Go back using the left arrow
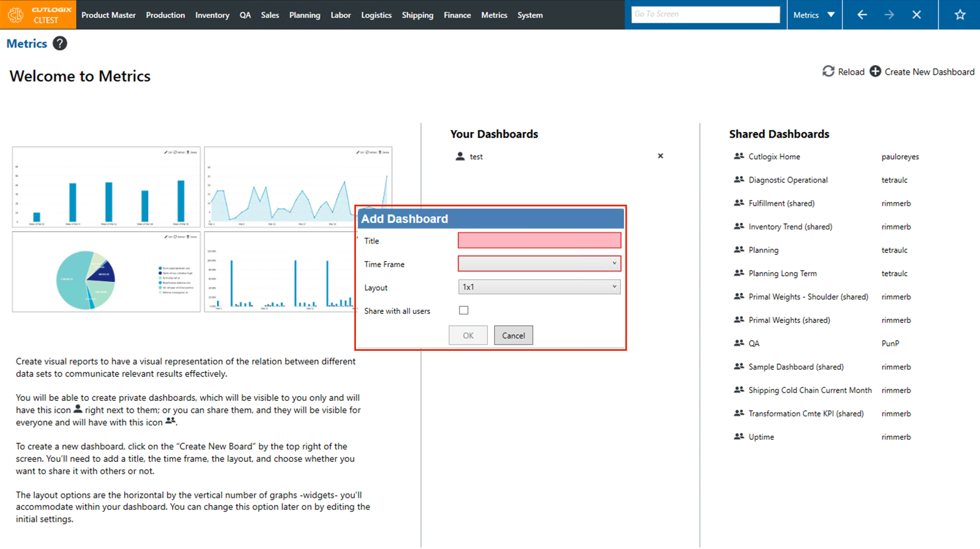980x549 pixels. pyautogui.click(x=862, y=15)
